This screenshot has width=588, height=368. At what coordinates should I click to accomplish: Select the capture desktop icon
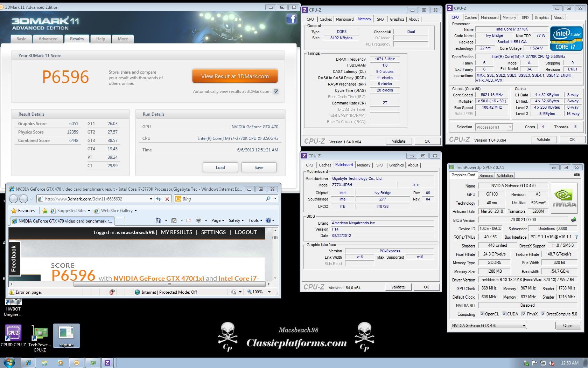click(66, 336)
